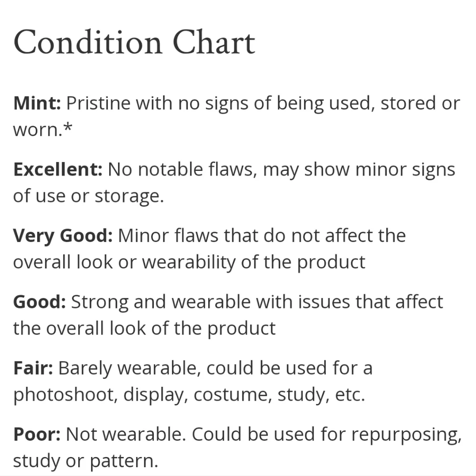Screen dimensions: 476x476
Task: Click the bold Excellent label
Action: click(58, 169)
